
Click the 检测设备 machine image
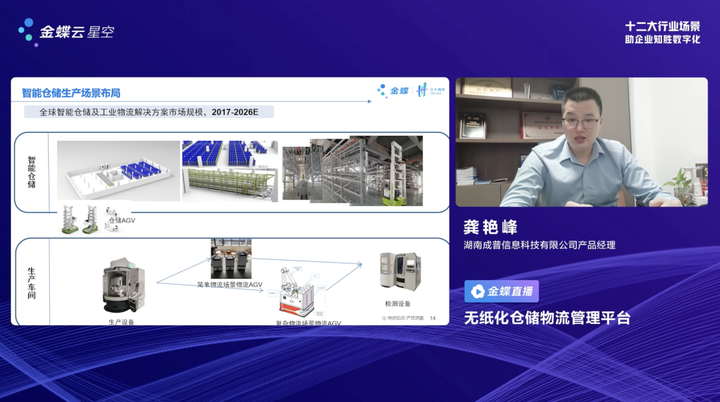pos(400,271)
